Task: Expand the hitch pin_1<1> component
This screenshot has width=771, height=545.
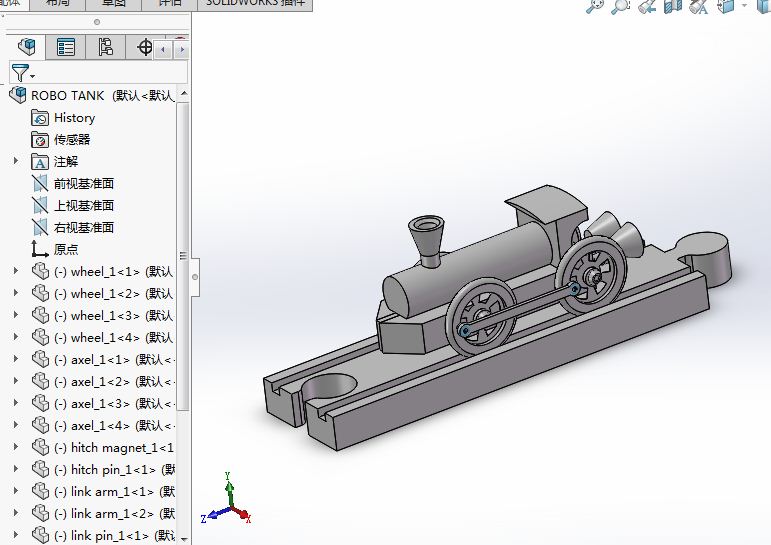Action: [x=16, y=468]
